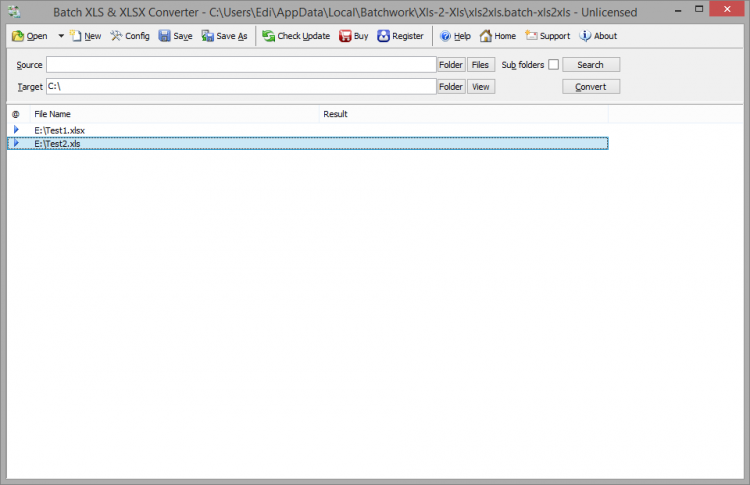Select the E:\Test1.xlsx row

coord(308,130)
